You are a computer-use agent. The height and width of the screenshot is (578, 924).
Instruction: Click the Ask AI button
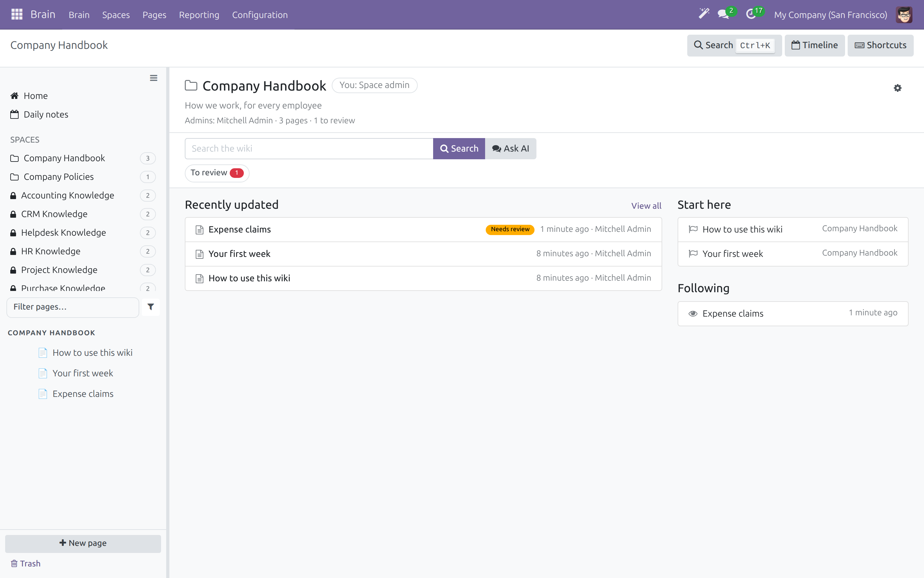coord(510,149)
